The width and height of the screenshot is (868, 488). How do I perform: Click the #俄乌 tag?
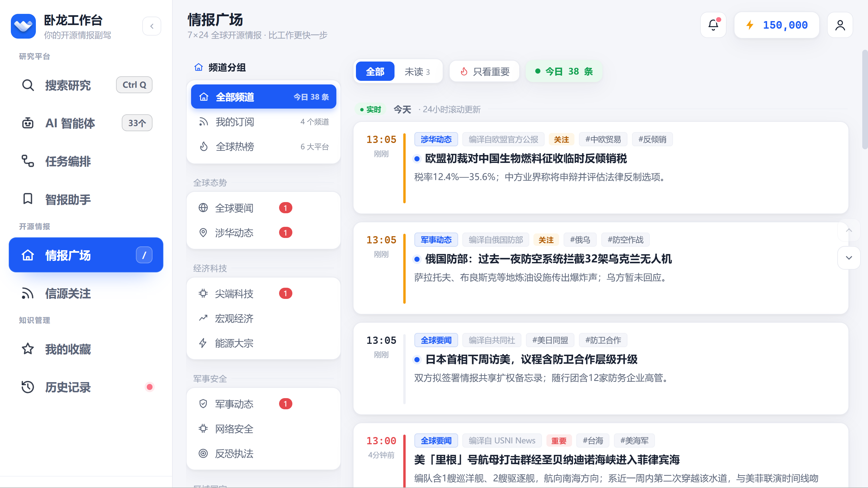click(580, 240)
